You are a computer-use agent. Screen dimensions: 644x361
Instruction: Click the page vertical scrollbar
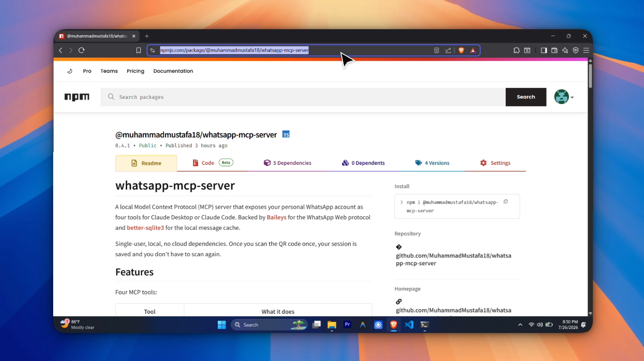(x=590, y=76)
